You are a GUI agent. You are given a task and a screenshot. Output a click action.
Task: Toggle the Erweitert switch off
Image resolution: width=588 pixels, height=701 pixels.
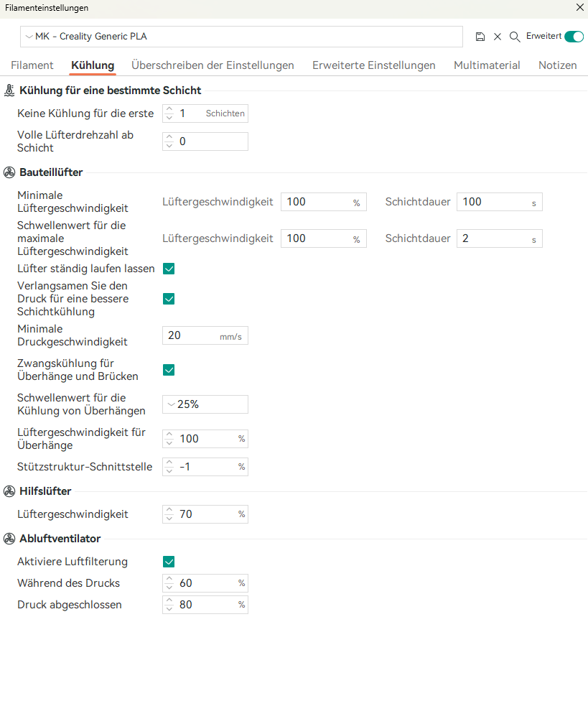[x=574, y=37]
